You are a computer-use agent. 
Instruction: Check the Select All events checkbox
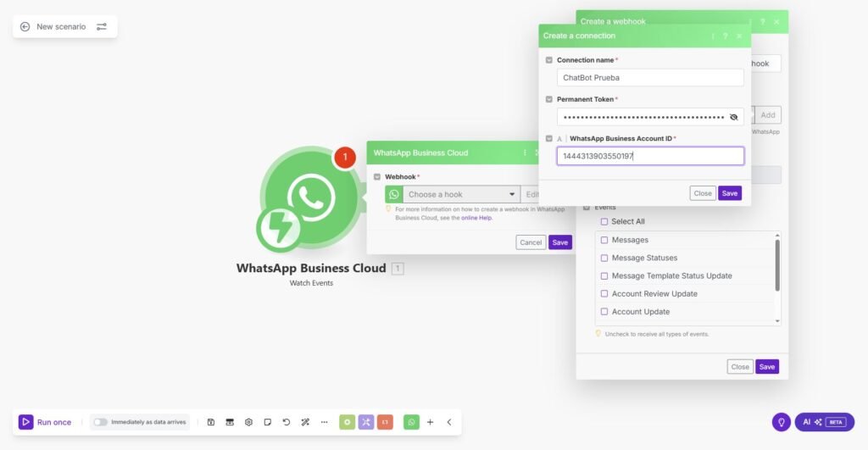604,222
